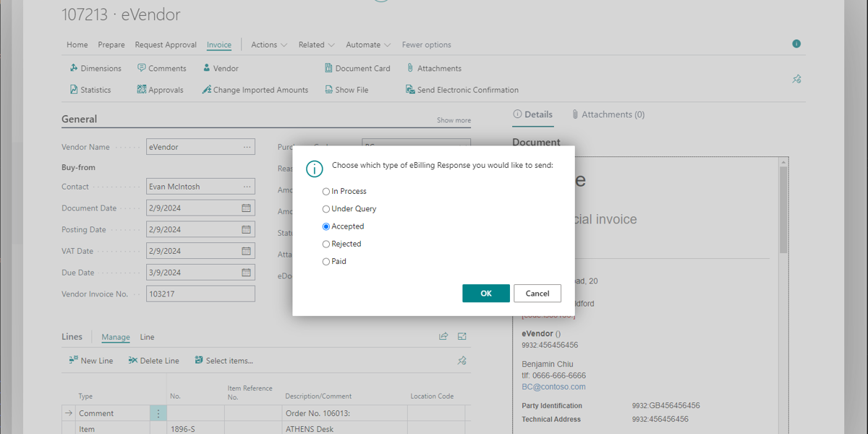Switch to the Request Approval tab
Viewport: 868px width, 434px height.
(x=166, y=45)
